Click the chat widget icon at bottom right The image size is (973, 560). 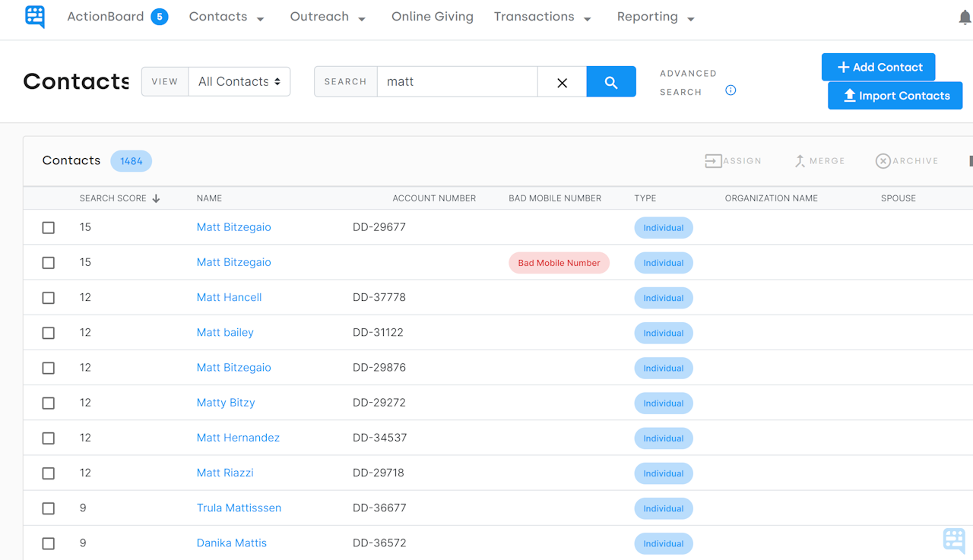(x=955, y=540)
